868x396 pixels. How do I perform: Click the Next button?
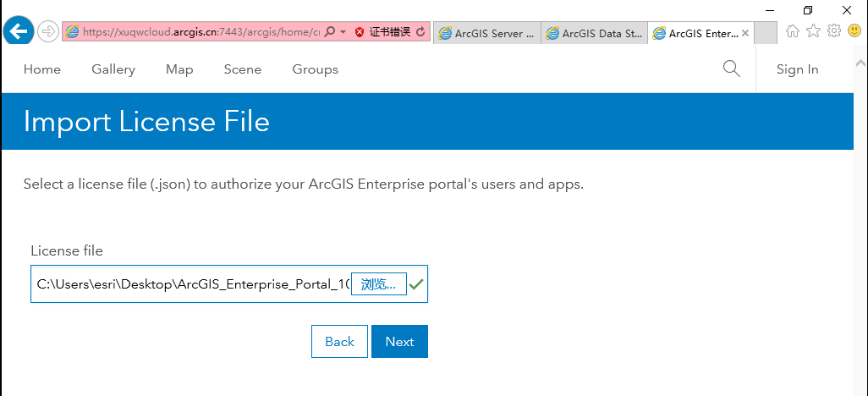pos(399,342)
